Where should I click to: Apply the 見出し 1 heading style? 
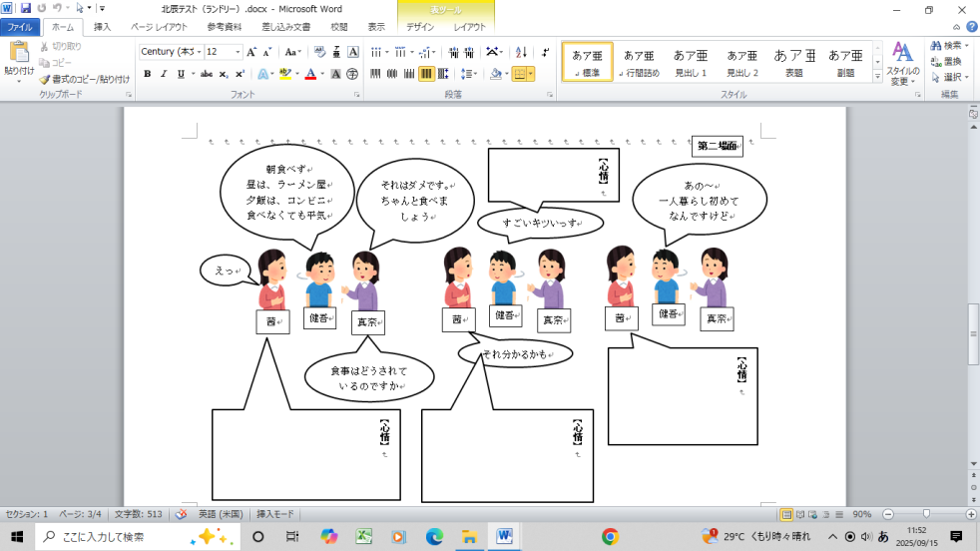point(690,62)
